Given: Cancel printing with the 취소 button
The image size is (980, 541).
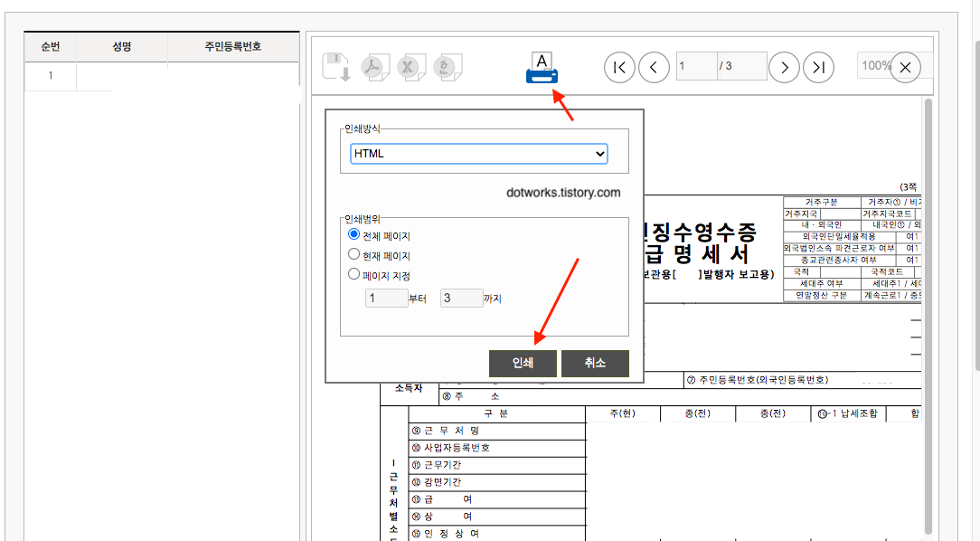Looking at the screenshot, I should pos(595,363).
